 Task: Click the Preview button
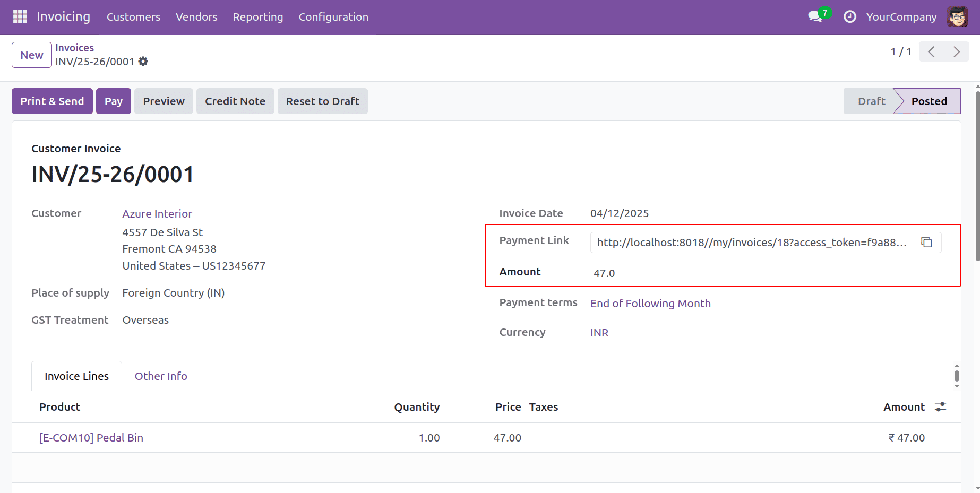164,101
